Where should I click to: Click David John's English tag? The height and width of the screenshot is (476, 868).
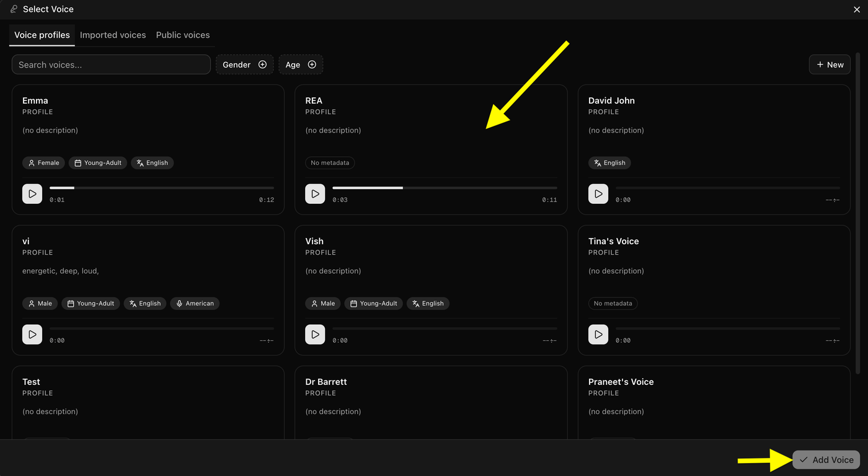610,163
